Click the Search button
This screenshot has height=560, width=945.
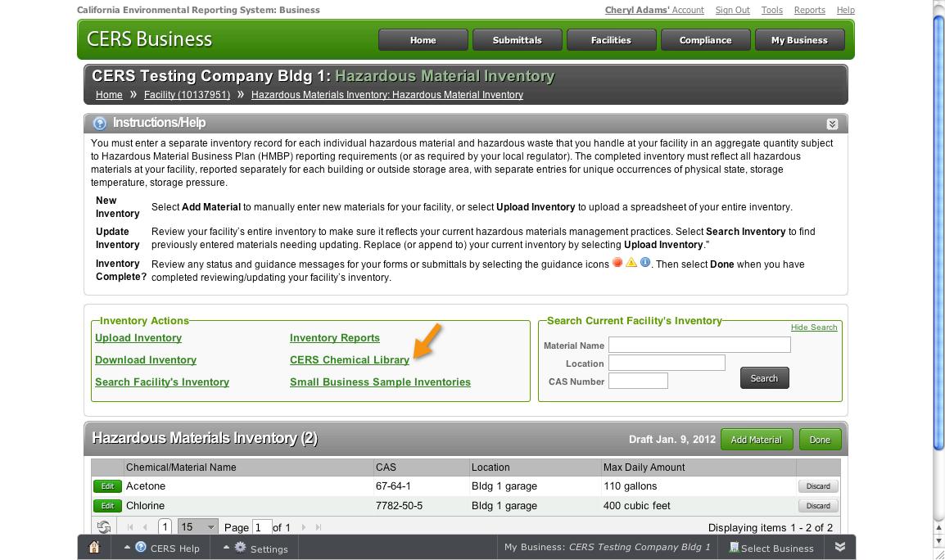[x=764, y=378]
